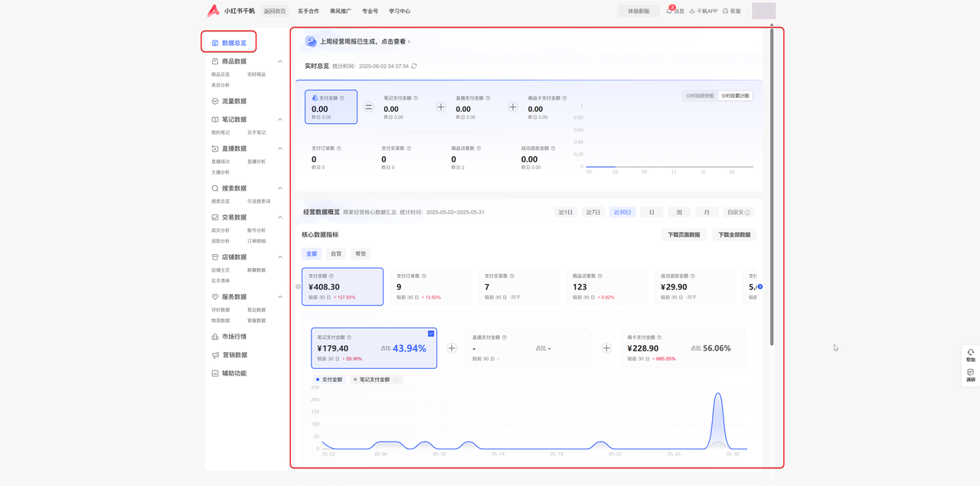Viewport: 980px width, 486px height.
Task: Click the 帮助 help icon on right edge
Action: (x=970, y=353)
